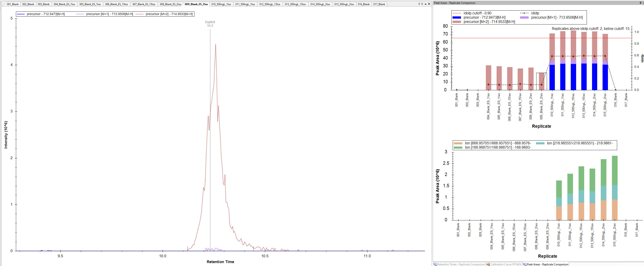Click the 015_500ngL_2Iso bar in lower ion chart

point(614,188)
